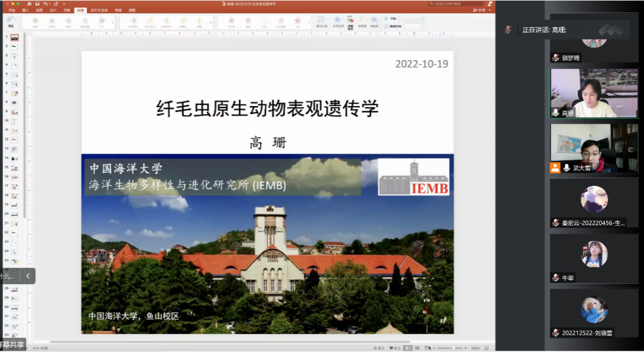Open the 插入 ribbon tab
Screen dimensions: 644x352
pos(26,10)
